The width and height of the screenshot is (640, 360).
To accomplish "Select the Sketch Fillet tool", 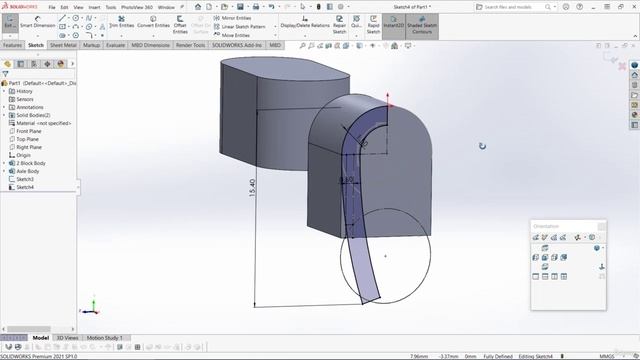I will tap(89, 36).
